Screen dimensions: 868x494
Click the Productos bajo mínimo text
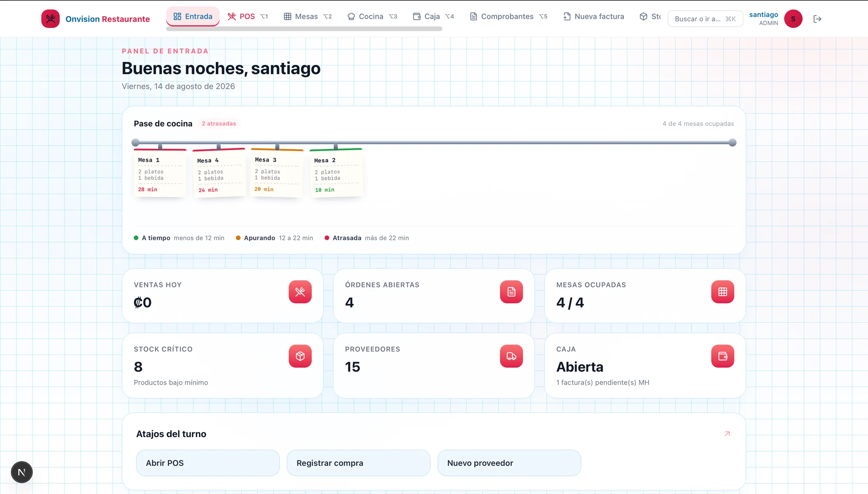171,382
